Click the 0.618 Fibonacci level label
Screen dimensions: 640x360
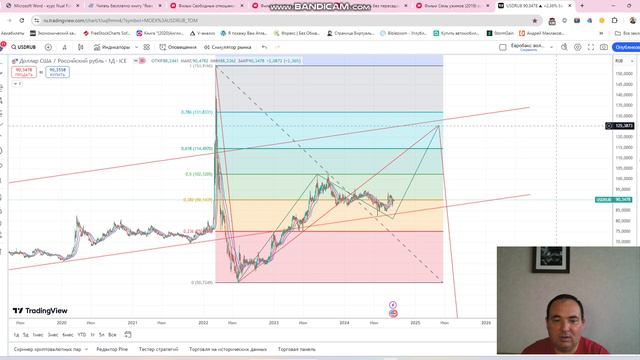point(197,149)
